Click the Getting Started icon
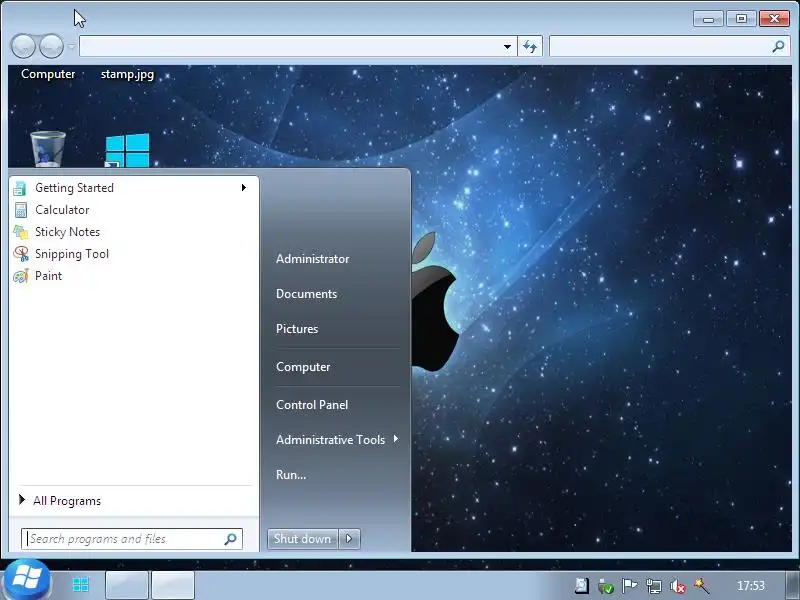This screenshot has width=800, height=600. (20, 188)
